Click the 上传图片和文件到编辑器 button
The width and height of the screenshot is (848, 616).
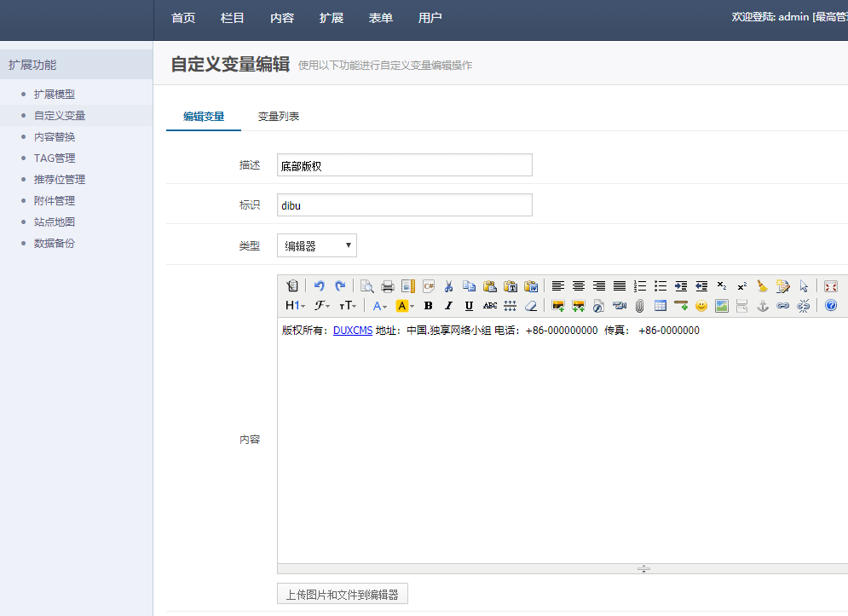point(343,594)
